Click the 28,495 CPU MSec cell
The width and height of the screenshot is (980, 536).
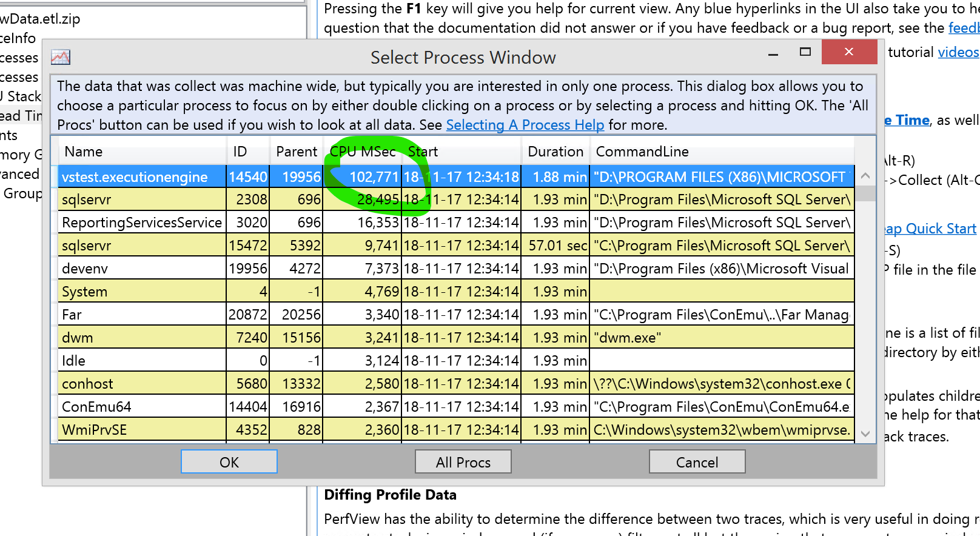362,199
